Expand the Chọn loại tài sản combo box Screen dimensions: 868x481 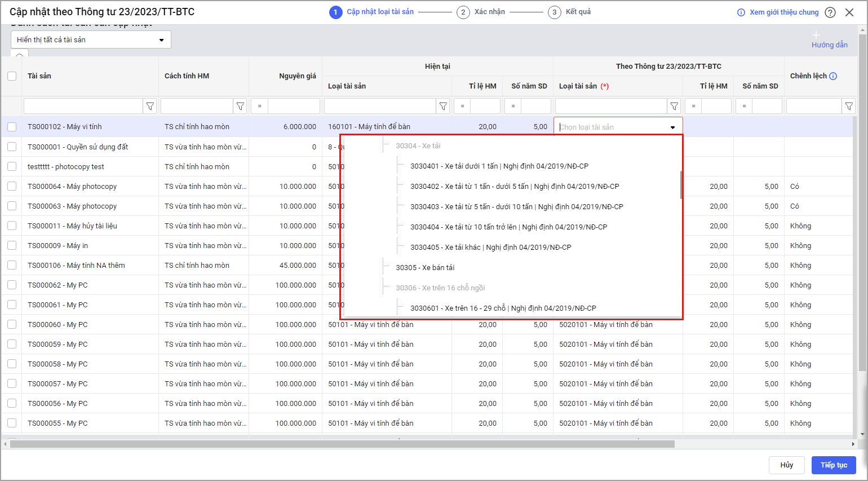(x=672, y=127)
